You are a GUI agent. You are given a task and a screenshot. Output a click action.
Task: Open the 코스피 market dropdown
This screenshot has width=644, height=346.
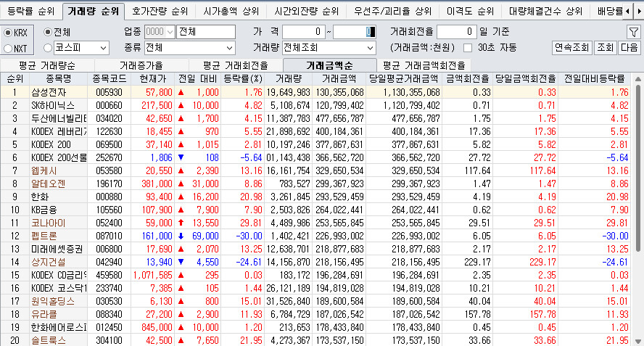104,48
